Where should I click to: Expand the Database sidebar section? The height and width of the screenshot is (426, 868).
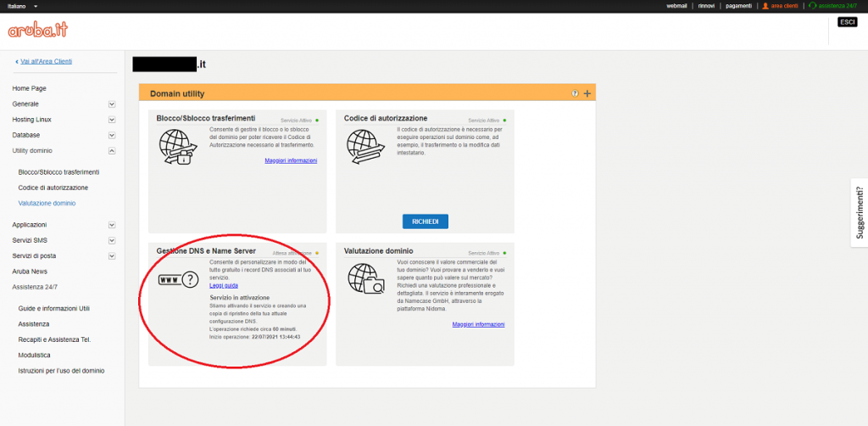click(112, 135)
